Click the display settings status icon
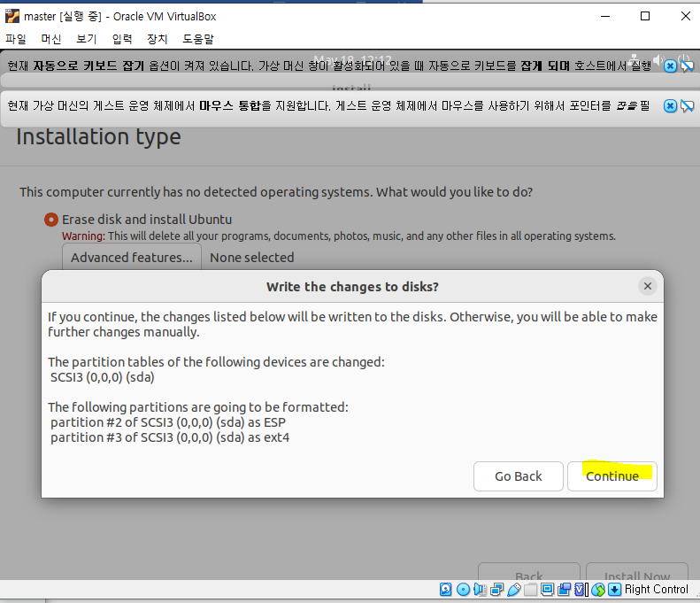700x603 pixels. coord(547,589)
